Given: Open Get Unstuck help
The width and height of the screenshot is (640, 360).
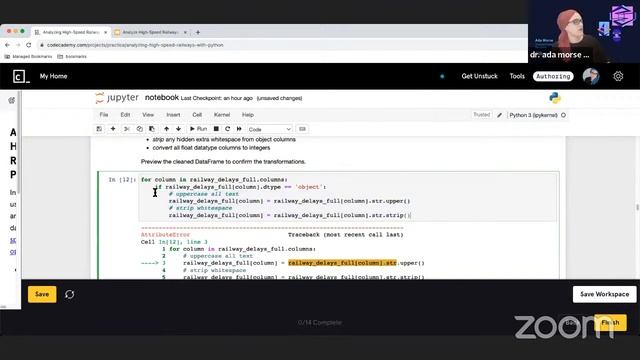Looking at the screenshot, I should [x=480, y=76].
